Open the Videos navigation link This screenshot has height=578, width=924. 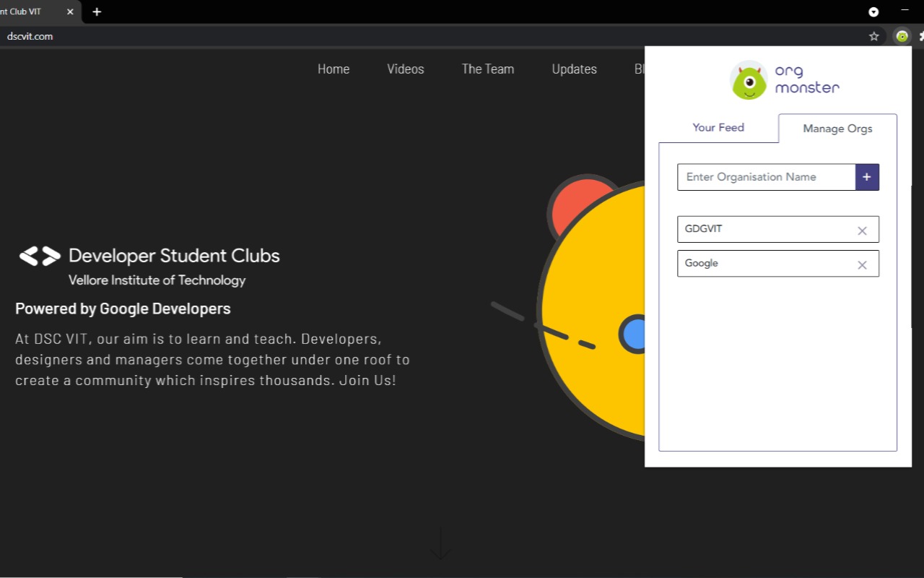(406, 69)
